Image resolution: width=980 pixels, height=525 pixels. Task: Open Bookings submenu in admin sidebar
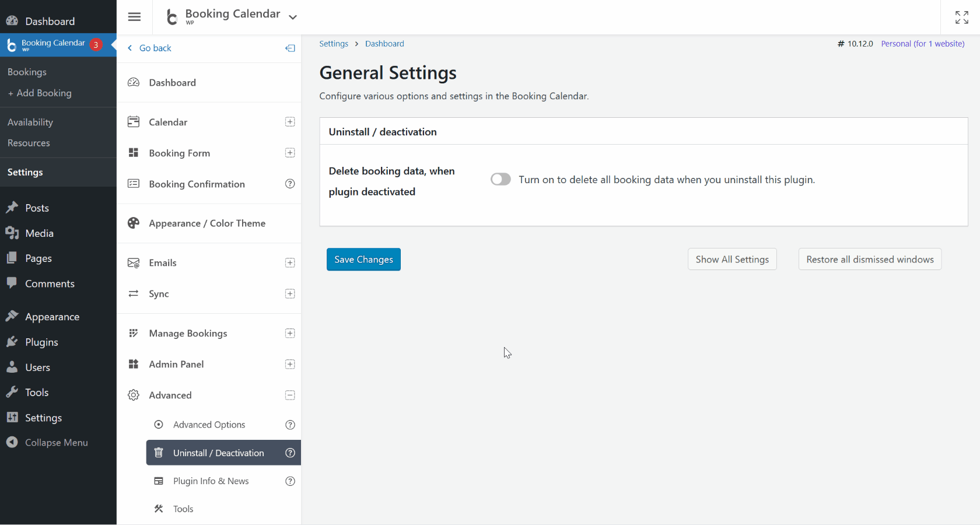[27, 72]
